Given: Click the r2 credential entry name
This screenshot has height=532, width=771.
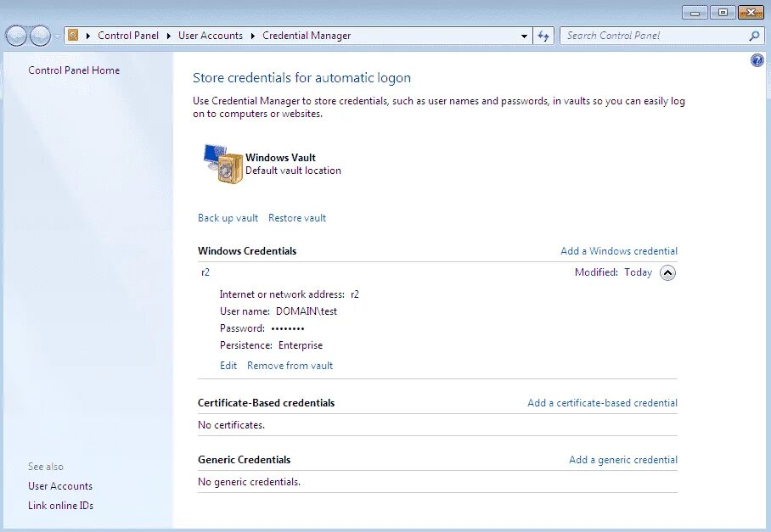Looking at the screenshot, I should (x=205, y=272).
